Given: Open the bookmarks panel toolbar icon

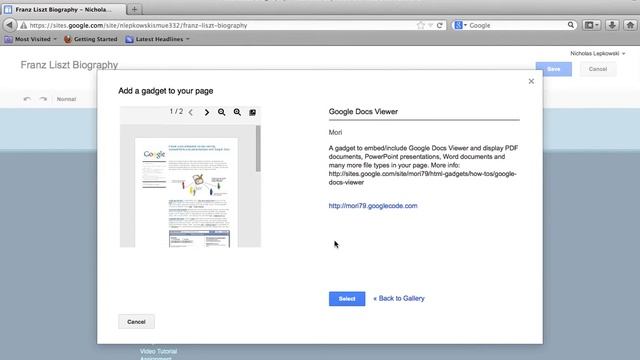Looking at the screenshot, I should [591, 25].
